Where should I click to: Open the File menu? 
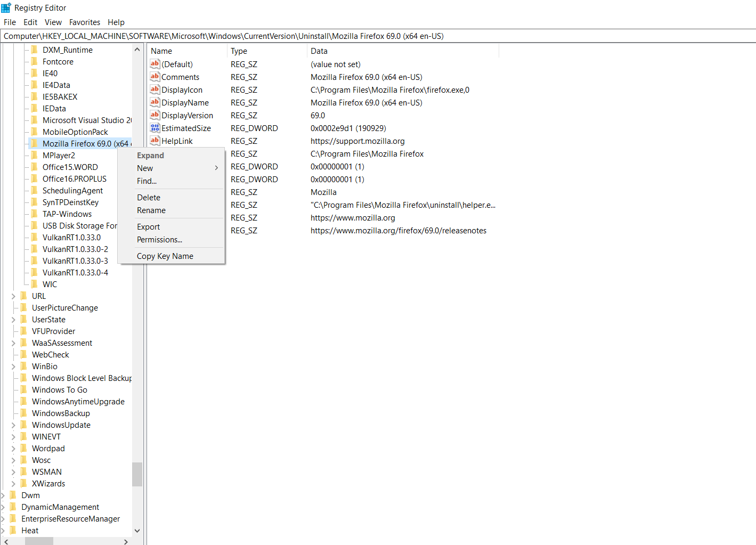coord(10,22)
